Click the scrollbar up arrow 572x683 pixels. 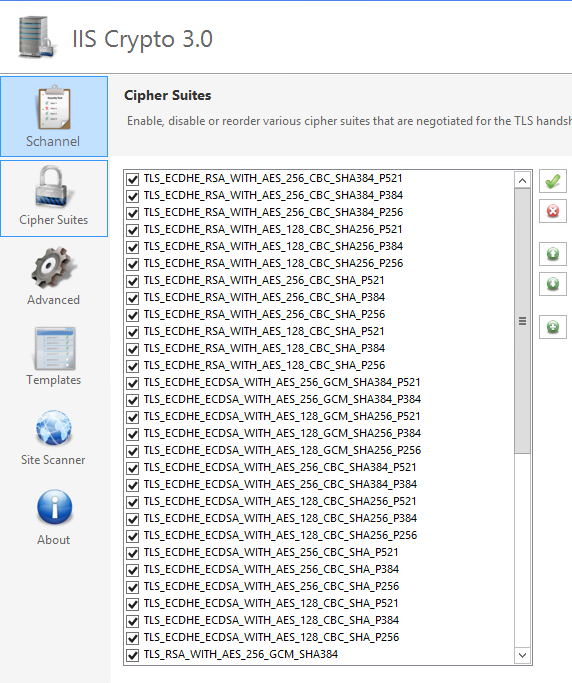coord(522,180)
